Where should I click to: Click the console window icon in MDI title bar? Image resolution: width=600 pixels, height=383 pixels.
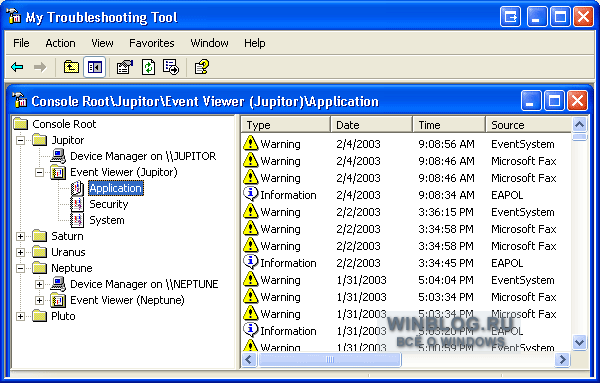pos(20,101)
